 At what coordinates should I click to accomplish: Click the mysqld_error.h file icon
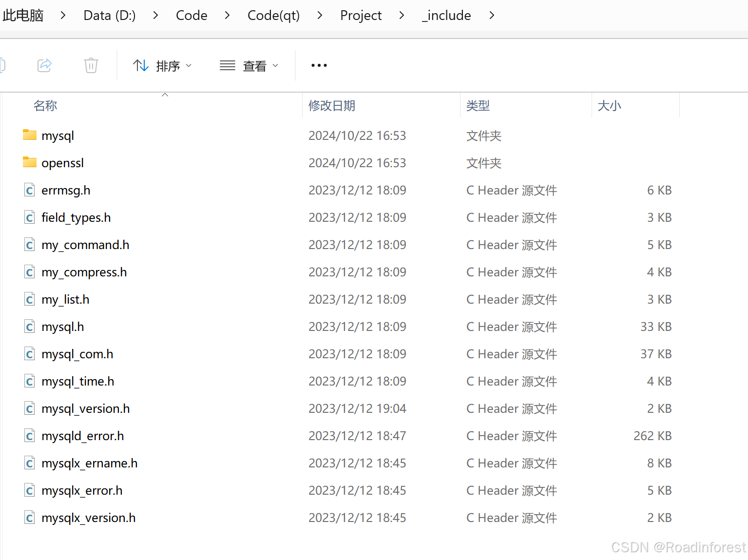(x=30, y=436)
